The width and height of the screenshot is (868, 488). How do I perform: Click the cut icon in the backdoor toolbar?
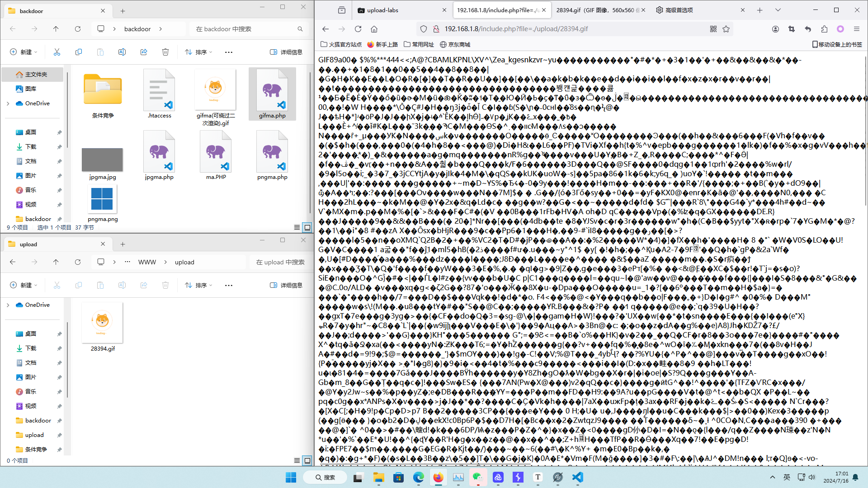pos(57,52)
